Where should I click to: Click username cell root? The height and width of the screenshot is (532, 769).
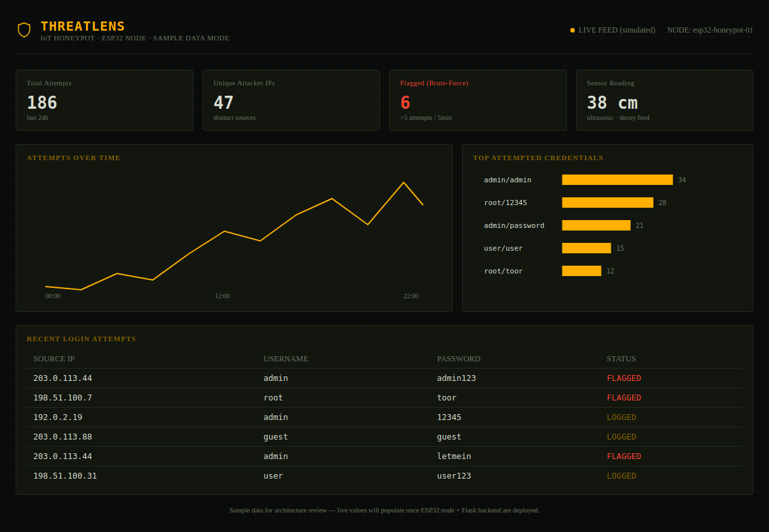pyautogui.click(x=273, y=398)
